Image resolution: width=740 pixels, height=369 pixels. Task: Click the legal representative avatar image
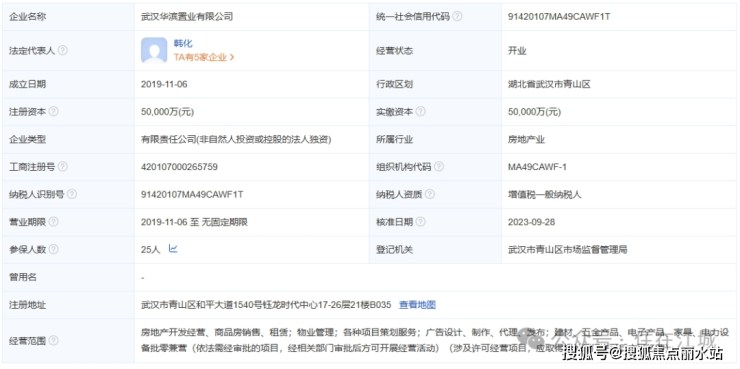point(154,50)
